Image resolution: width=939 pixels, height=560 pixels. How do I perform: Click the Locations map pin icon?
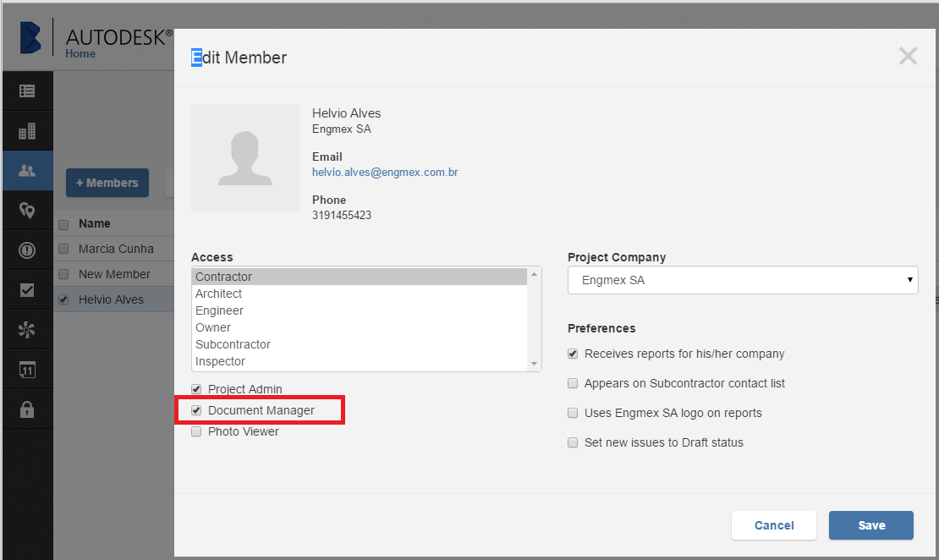click(28, 210)
